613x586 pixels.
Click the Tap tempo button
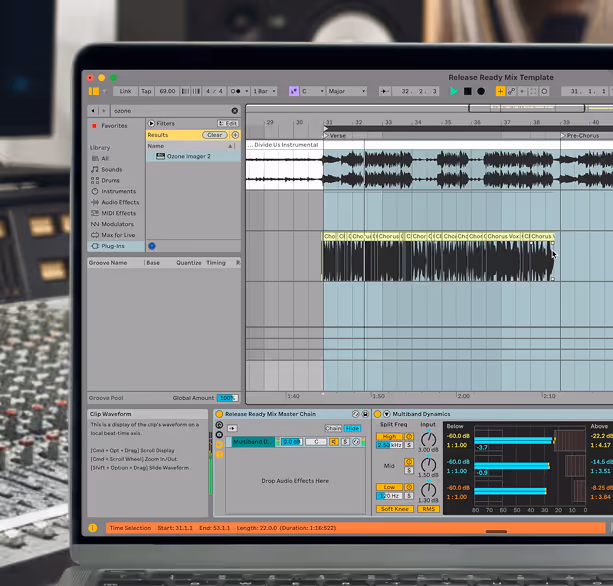[146, 91]
